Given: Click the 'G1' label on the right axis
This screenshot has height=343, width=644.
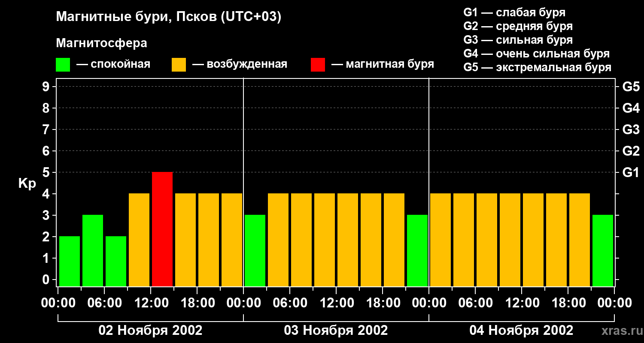Looking at the screenshot, I should [631, 172].
